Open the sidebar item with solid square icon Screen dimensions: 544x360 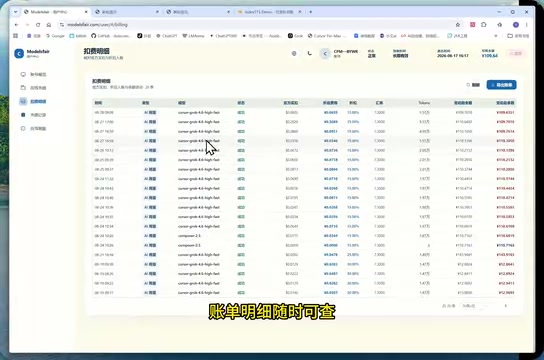(33, 115)
